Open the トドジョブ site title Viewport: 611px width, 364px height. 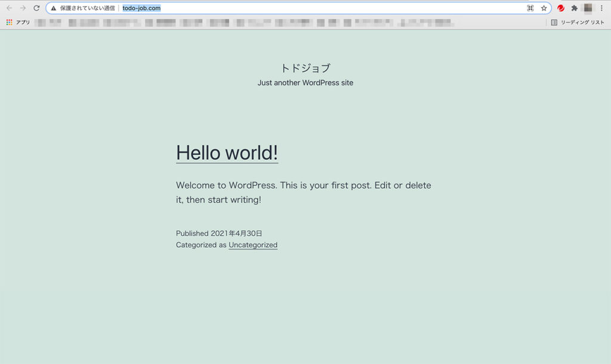tap(305, 68)
